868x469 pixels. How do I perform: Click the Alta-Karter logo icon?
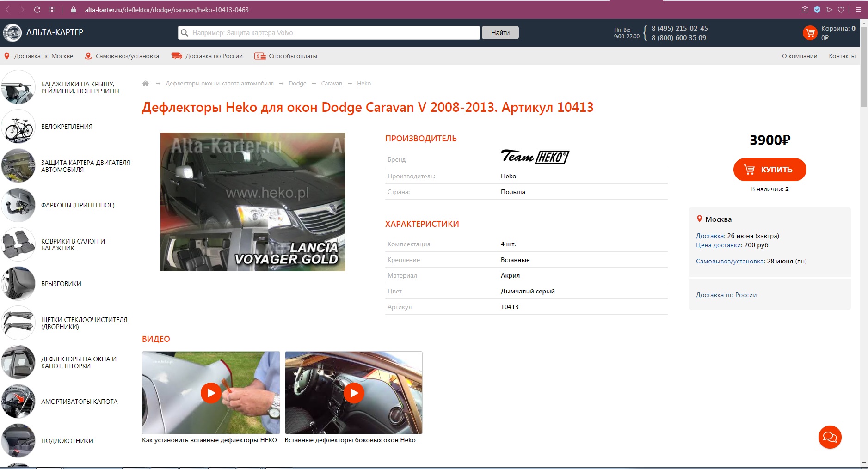12,32
